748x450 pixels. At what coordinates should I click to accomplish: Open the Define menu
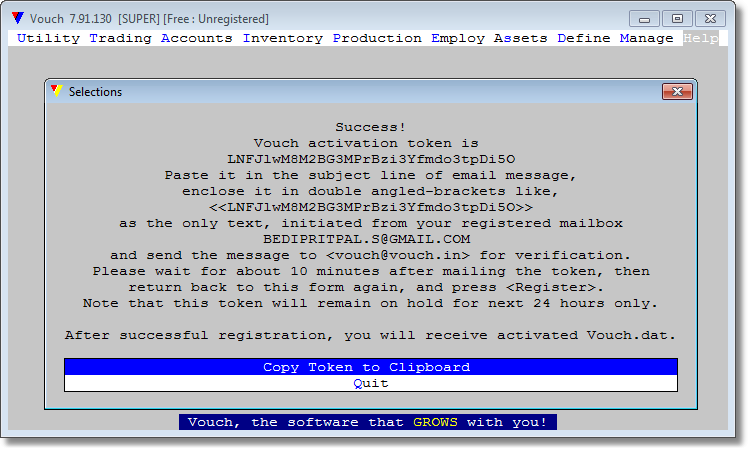coord(583,38)
